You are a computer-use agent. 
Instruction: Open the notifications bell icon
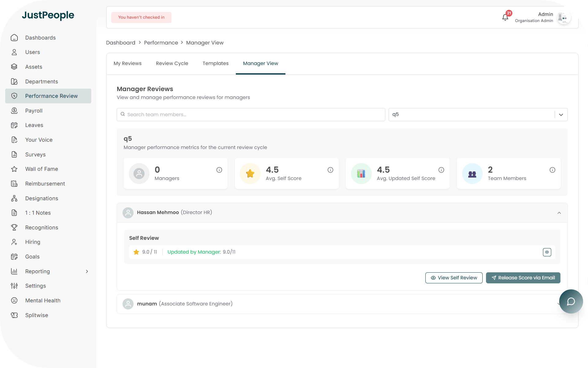pyautogui.click(x=505, y=17)
